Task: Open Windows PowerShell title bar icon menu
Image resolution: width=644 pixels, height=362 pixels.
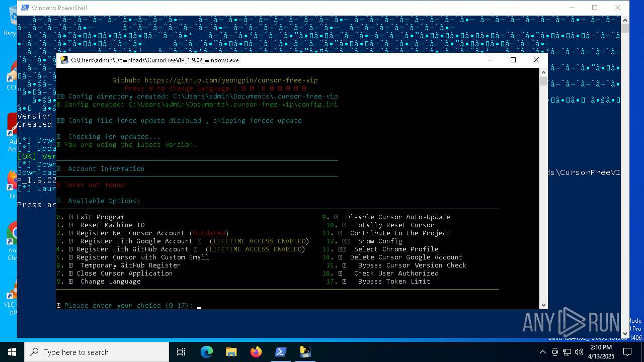Action: (x=24, y=8)
